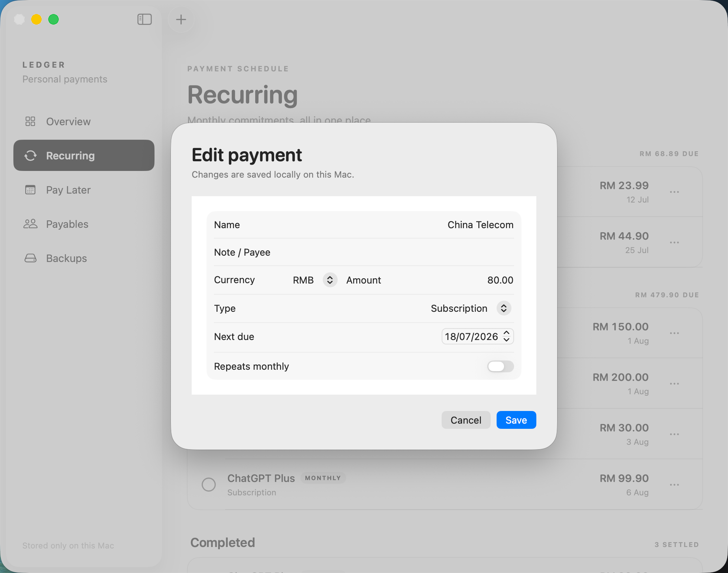Screen dimensions: 728x573
Task: Go to Overview in sidebar
Action: (x=84, y=122)
